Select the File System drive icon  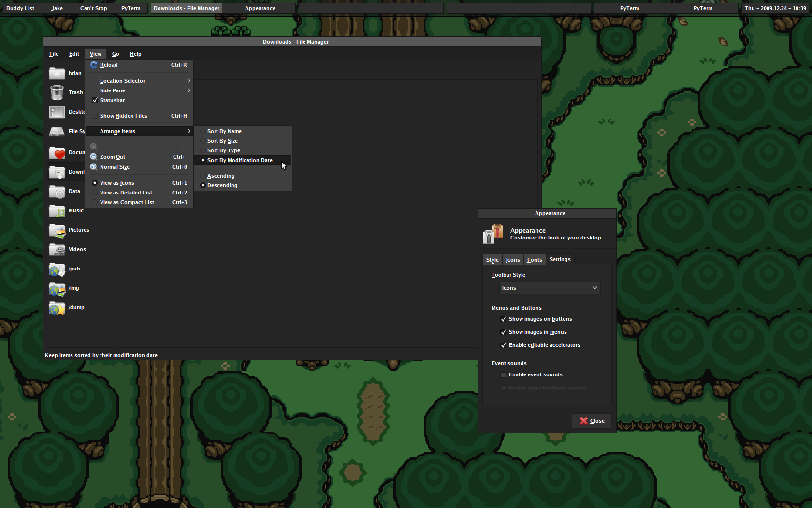point(57,132)
